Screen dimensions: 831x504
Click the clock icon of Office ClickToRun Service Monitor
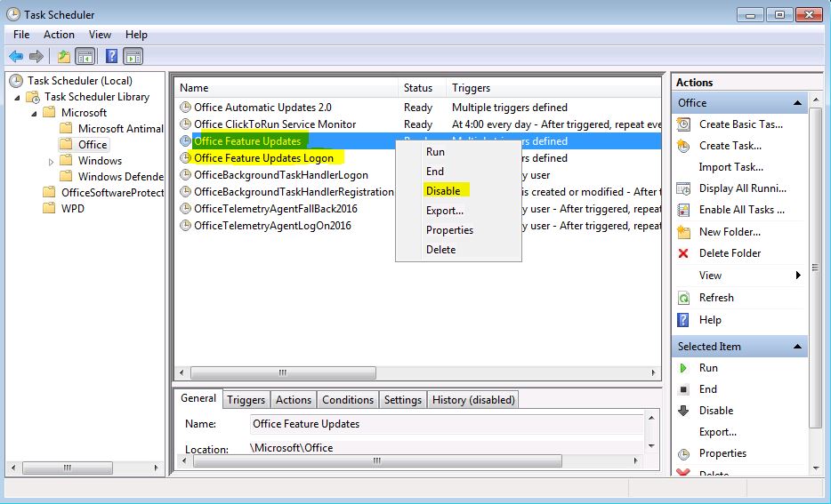[185, 124]
